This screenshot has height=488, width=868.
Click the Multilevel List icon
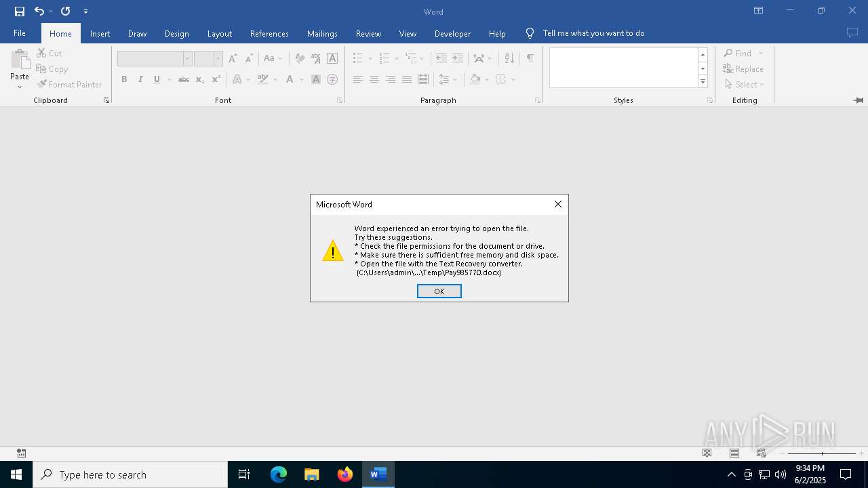click(411, 58)
